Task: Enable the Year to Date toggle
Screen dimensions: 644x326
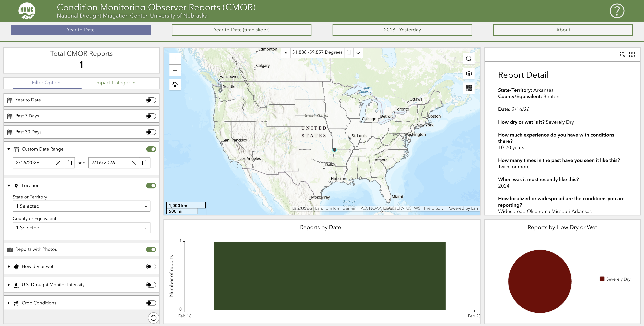Action: tap(151, 100)
